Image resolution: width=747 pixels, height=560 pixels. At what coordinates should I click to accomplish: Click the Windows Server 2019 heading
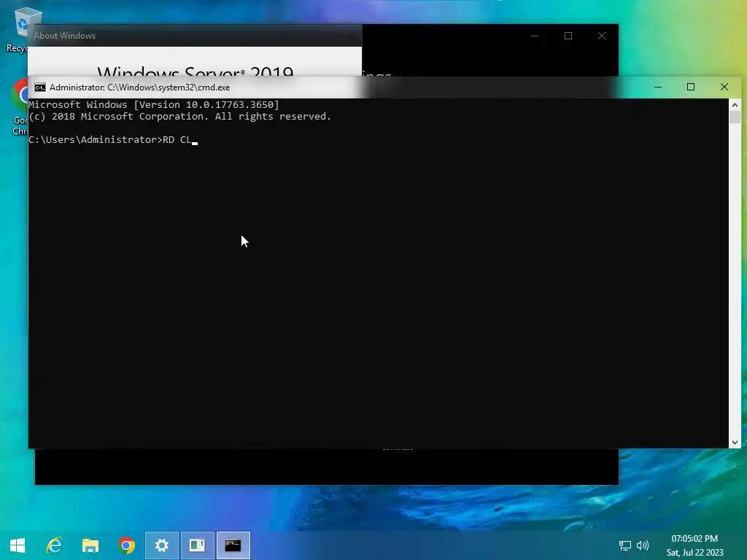[x=196, y=72]
